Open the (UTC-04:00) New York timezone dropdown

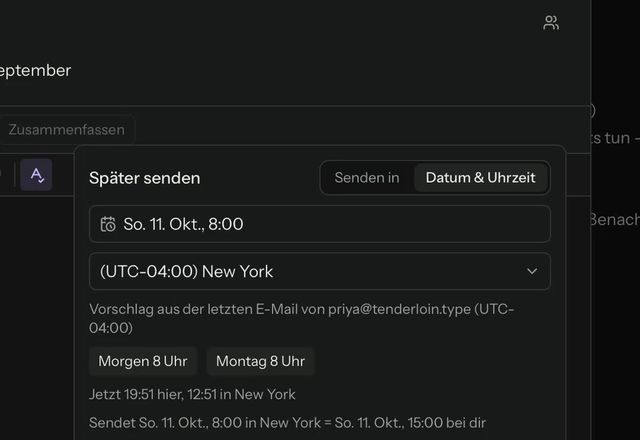point(320,271)
